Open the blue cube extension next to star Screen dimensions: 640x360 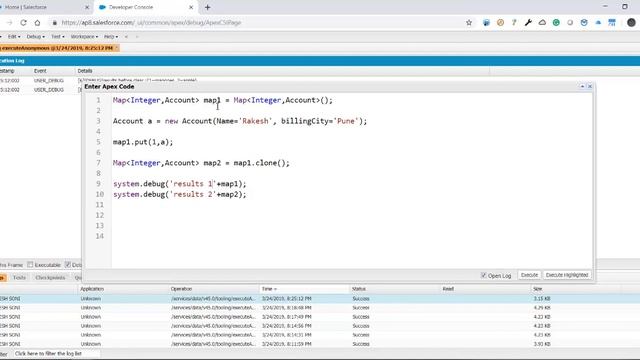point(486,23)
